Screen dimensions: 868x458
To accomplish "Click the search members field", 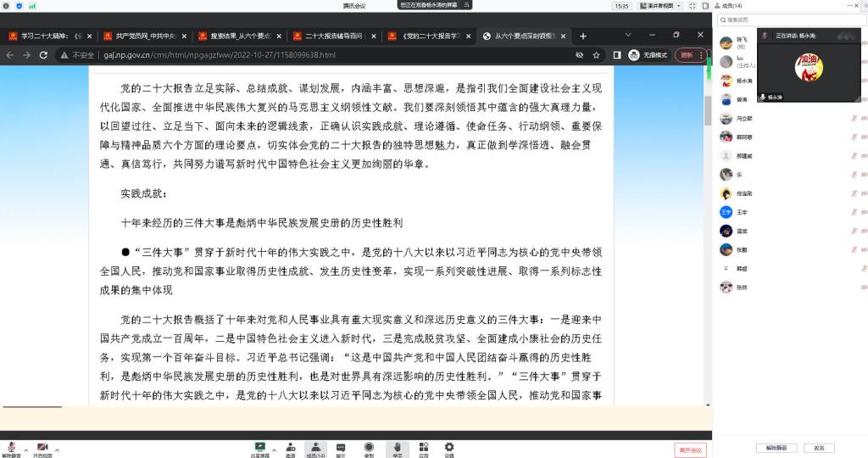I will [788, 20].
